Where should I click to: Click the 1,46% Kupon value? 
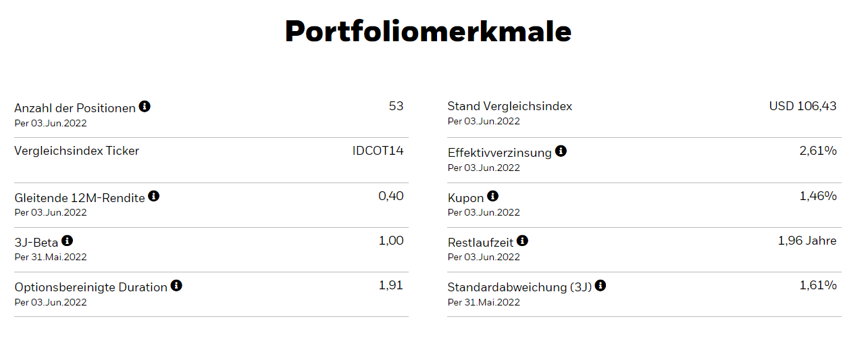click(817, 196)
